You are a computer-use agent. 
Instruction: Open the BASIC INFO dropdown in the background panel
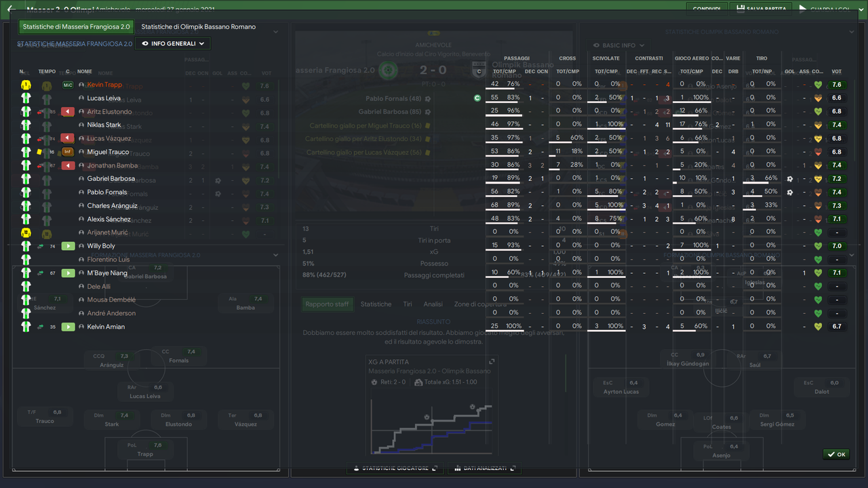coord(618,45)
